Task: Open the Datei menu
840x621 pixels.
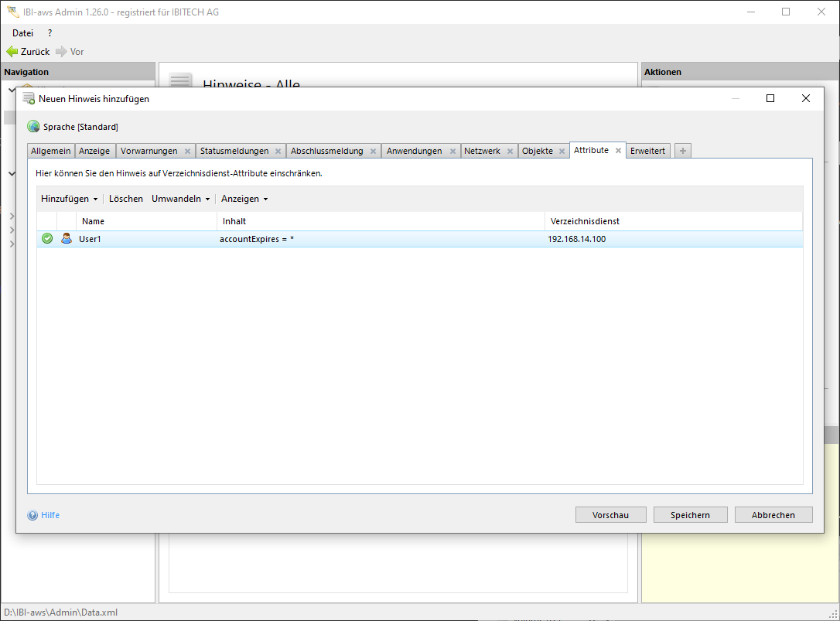Action: [22, 33]
